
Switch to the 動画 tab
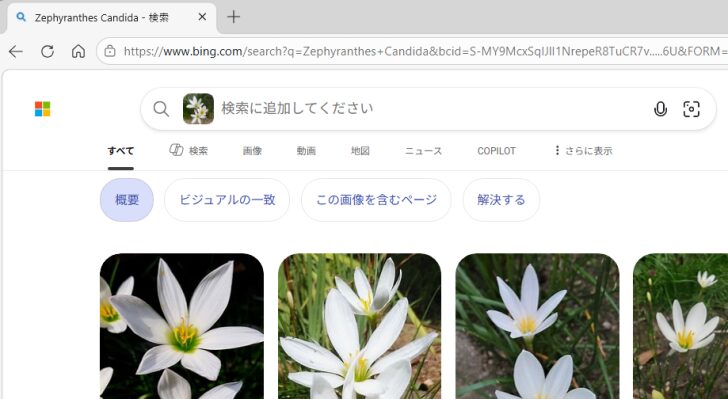click(306, 151)
